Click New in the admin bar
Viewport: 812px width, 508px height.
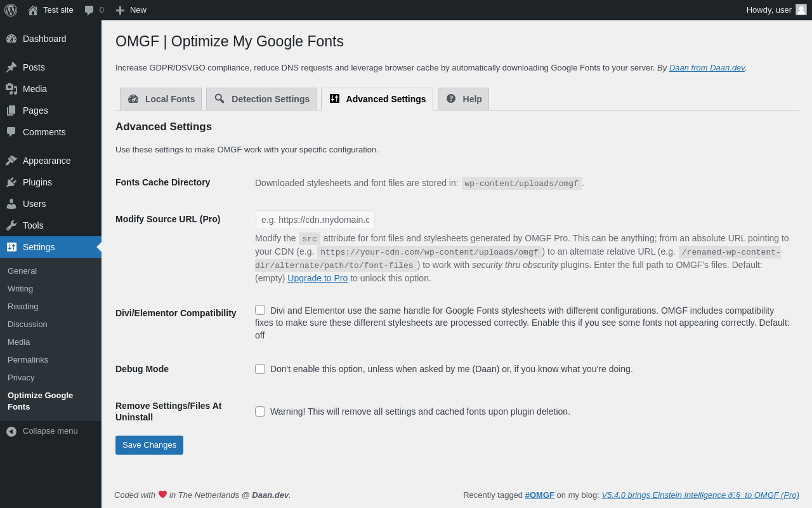(x=138, y=10)
